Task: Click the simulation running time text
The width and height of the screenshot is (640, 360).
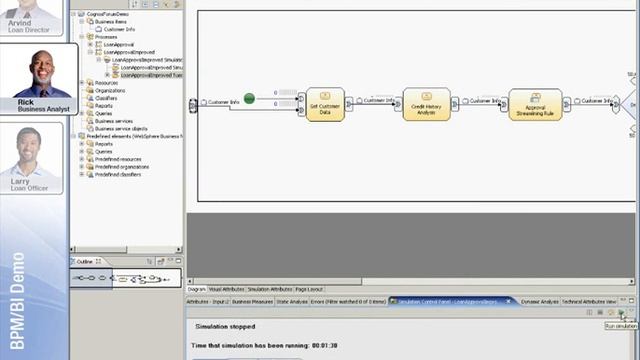Action: point(264,345)
